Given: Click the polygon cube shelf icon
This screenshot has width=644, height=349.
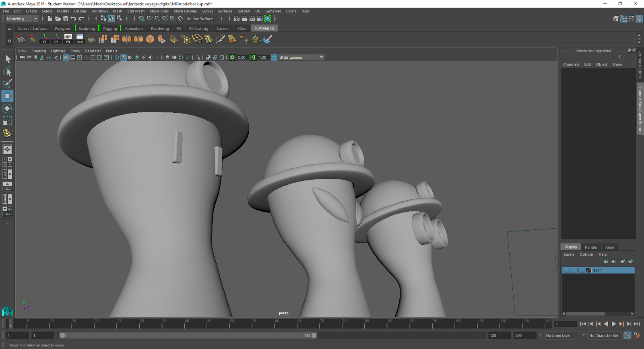Looking at the screenshot, I should tap(150, 39).
